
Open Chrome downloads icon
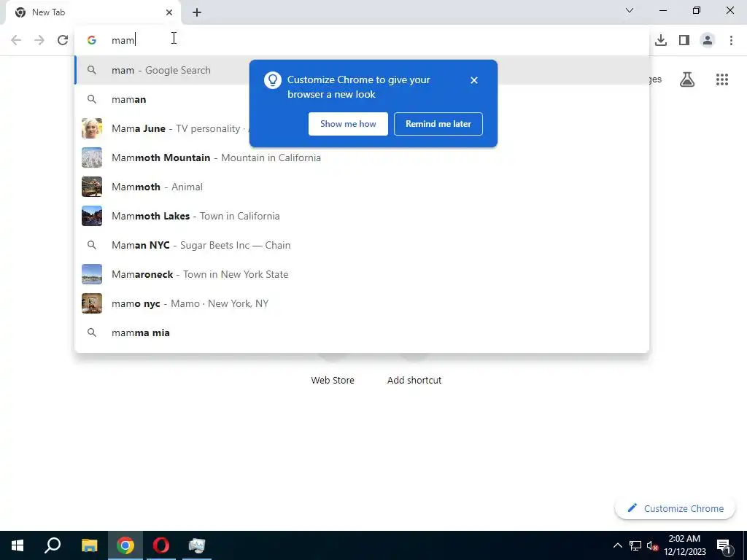pos(661,40)
